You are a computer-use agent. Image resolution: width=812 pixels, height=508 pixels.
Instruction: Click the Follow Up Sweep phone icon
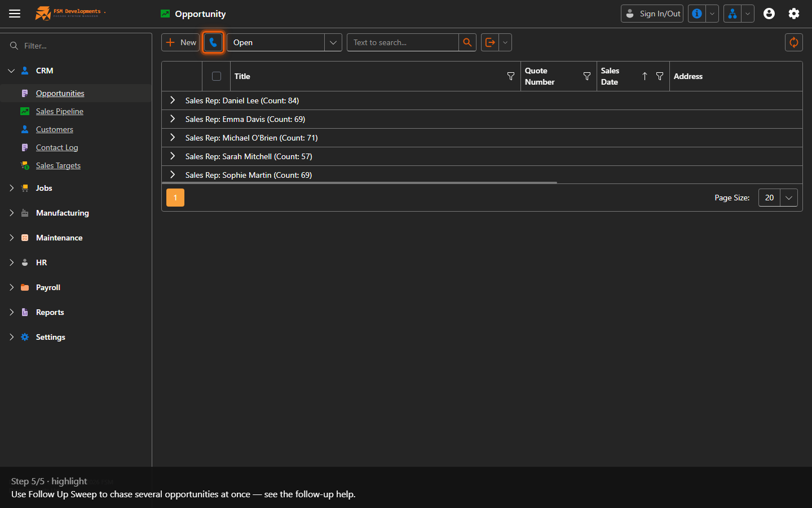coord(213,42)
